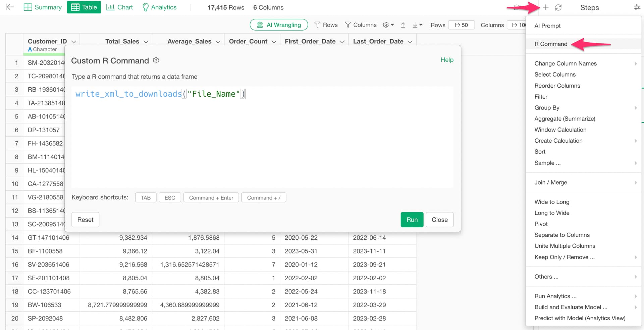Click the gear icon next to Custom R Command
The width and height of the screenshot is (644, 330).
(156, 60)
